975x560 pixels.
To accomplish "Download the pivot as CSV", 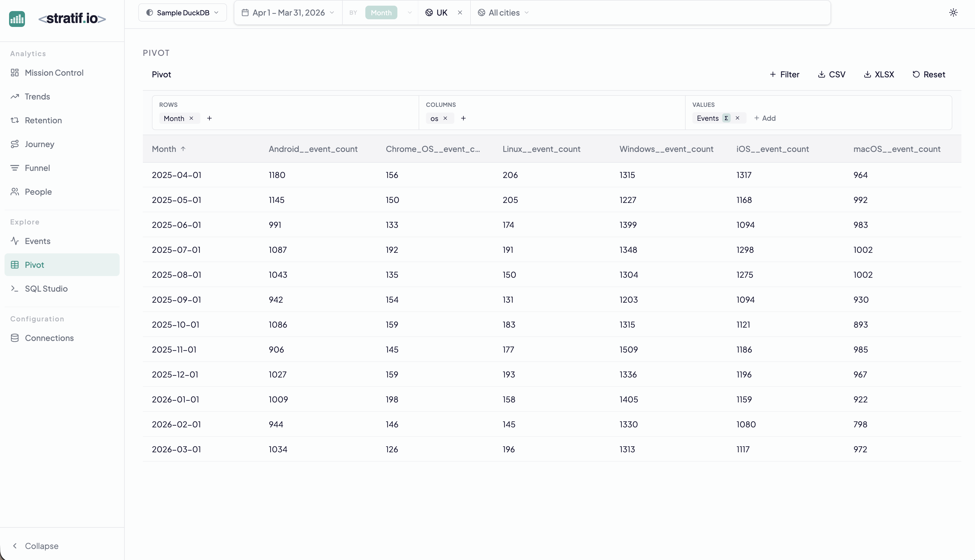I will click(832, 75).
